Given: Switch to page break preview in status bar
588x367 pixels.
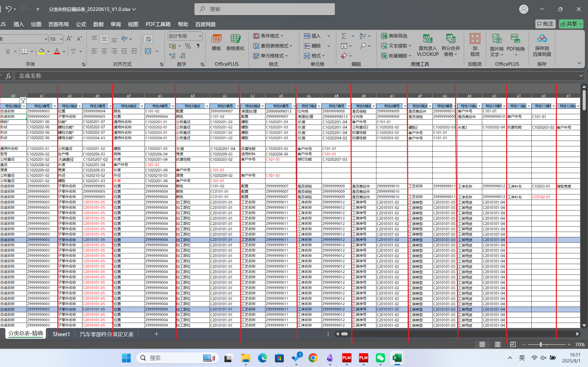Looking at the screenshot, I should point(513,345).
